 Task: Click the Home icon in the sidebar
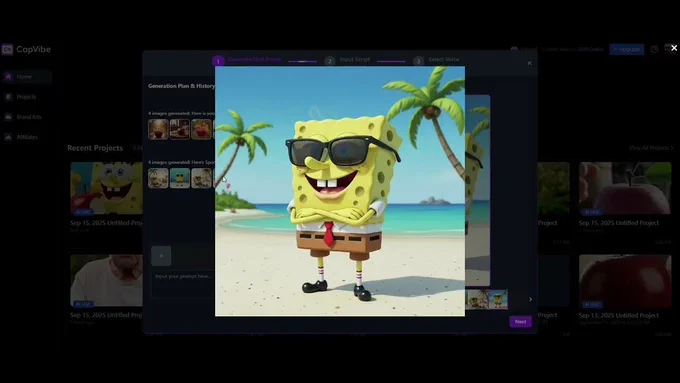[x=8, y=77]
